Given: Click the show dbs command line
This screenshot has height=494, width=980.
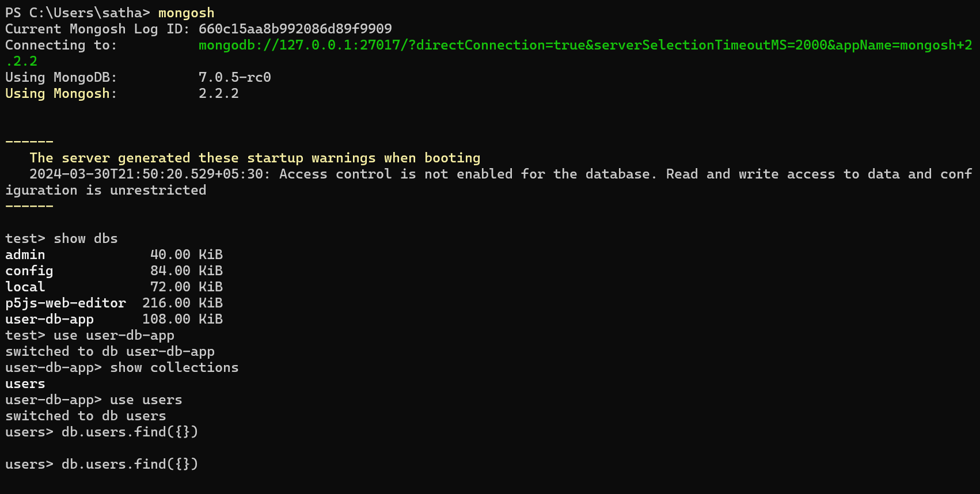Looking at the screenshot, I should [x=61, y=239].
